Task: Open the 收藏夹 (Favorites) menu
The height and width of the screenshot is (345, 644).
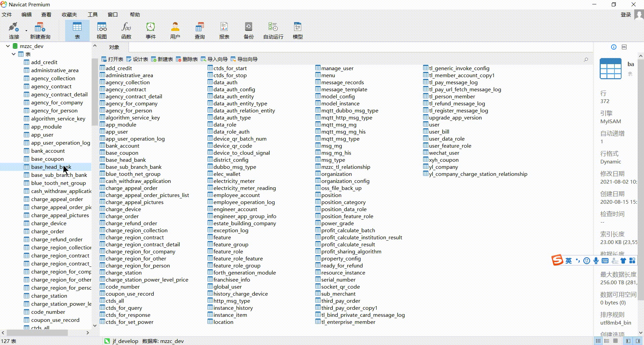Action: [69, 14]
